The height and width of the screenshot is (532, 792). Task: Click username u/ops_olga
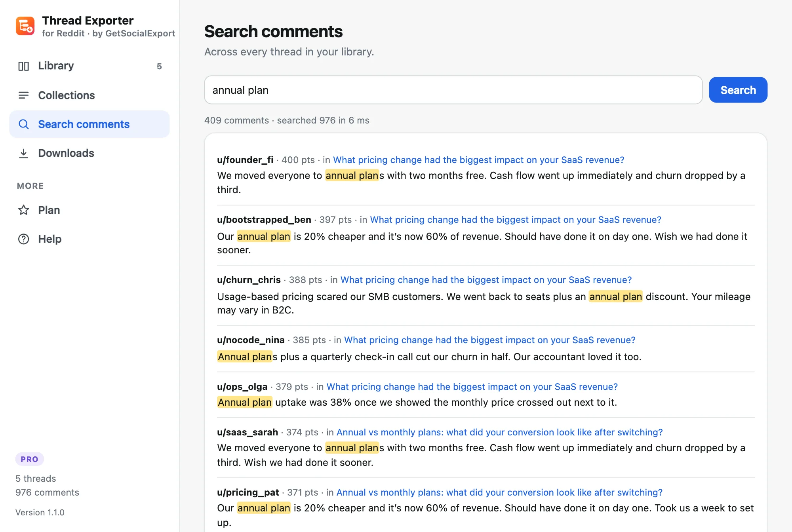pyautogui.click(x=242, y=387)
